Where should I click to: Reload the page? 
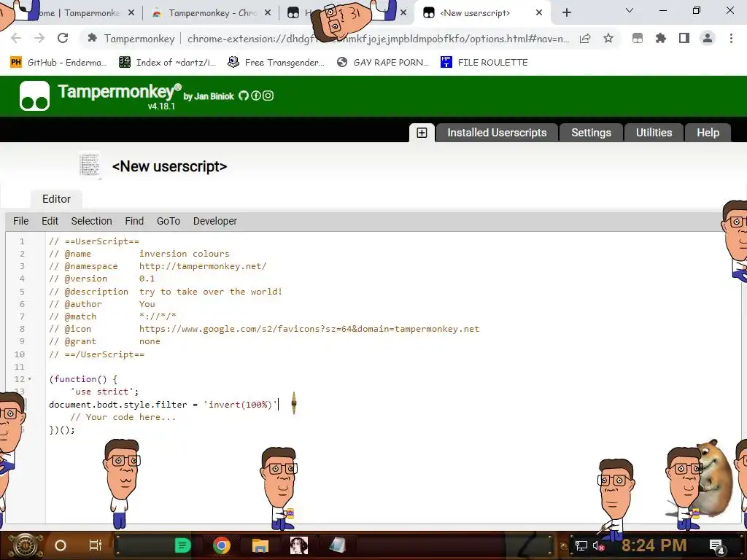coord(63,38)
